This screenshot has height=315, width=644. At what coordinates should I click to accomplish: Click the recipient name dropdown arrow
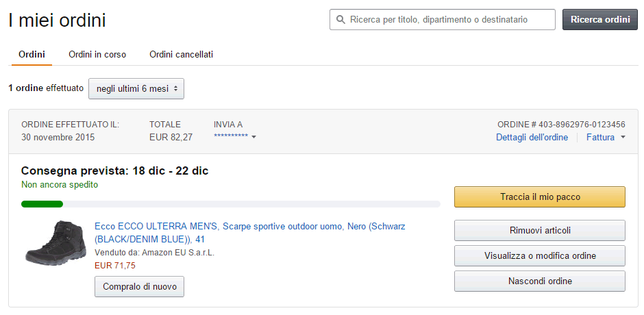tap(254, 138)
